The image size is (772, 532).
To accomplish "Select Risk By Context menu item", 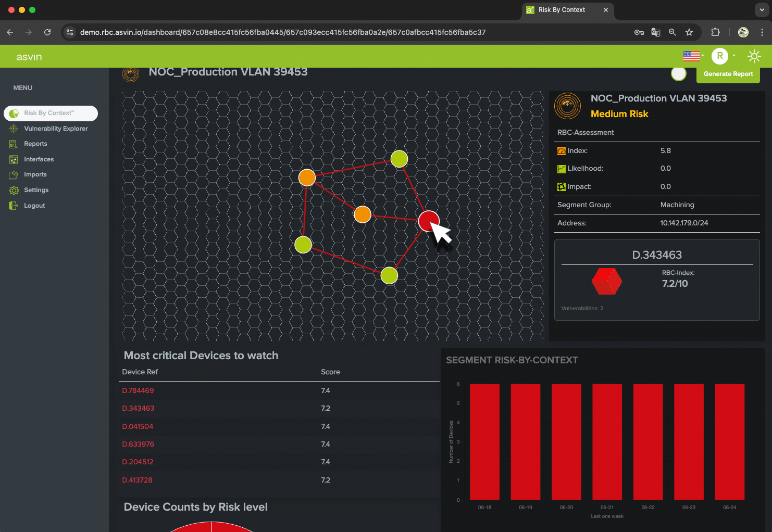I will (51, 113).
